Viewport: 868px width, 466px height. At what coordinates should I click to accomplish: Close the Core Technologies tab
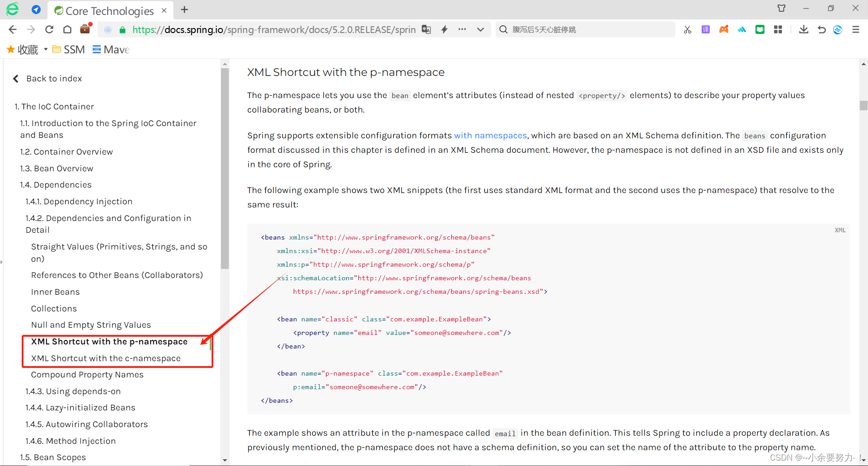coord(164,10)
